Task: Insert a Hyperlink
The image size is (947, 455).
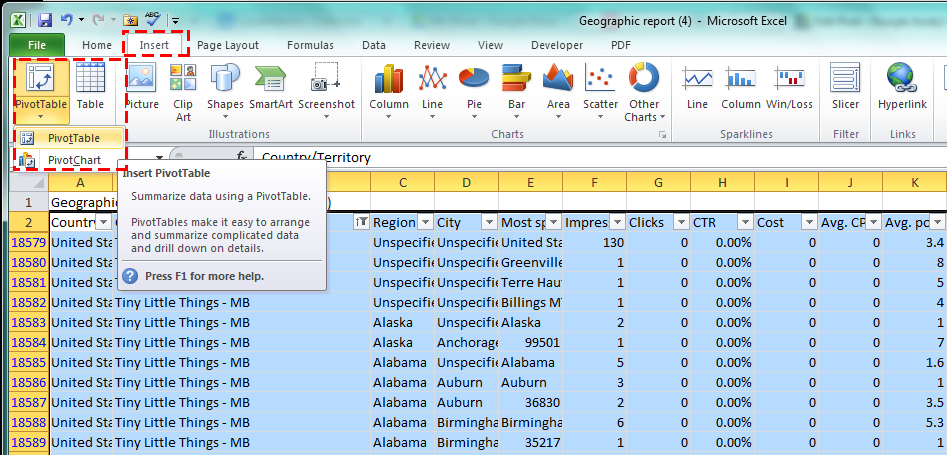Action: pos(902,87)
